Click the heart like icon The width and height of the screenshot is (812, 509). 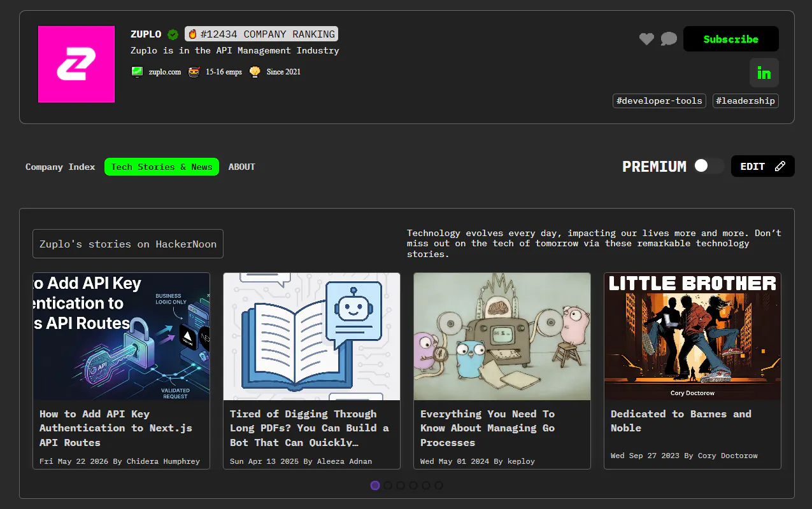coord(646,39)
